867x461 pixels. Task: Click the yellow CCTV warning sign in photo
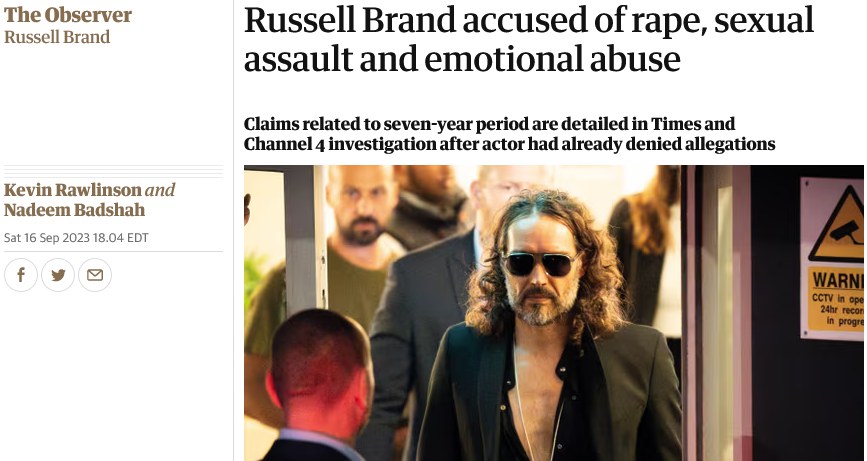tap(832, 258)
